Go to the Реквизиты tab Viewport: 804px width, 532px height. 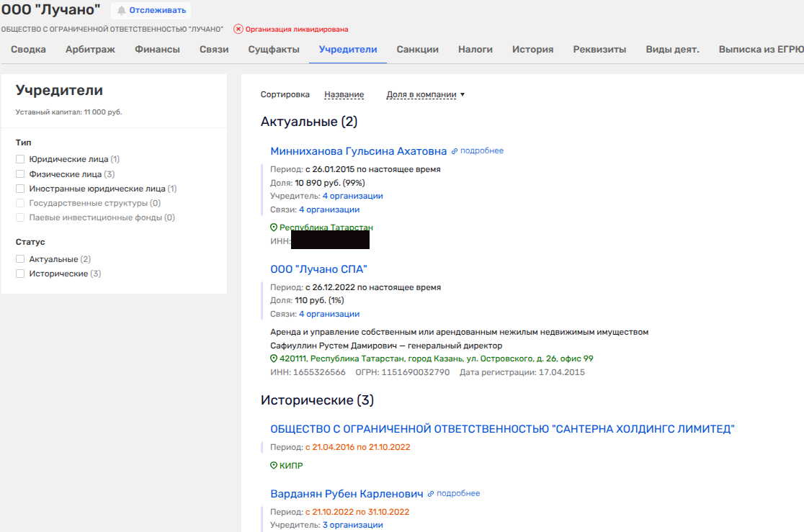point(599,50)
